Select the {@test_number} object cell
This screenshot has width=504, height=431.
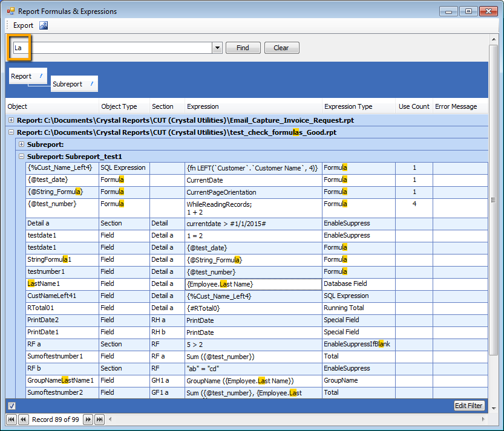pos(62,208)
